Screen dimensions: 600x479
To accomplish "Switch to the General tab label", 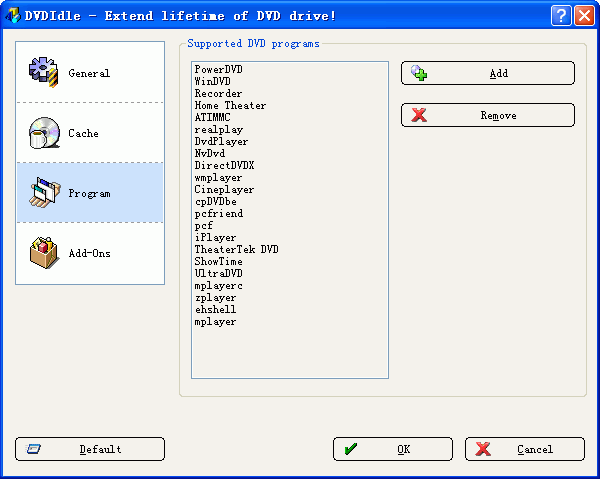I will [x=89, y=73].
